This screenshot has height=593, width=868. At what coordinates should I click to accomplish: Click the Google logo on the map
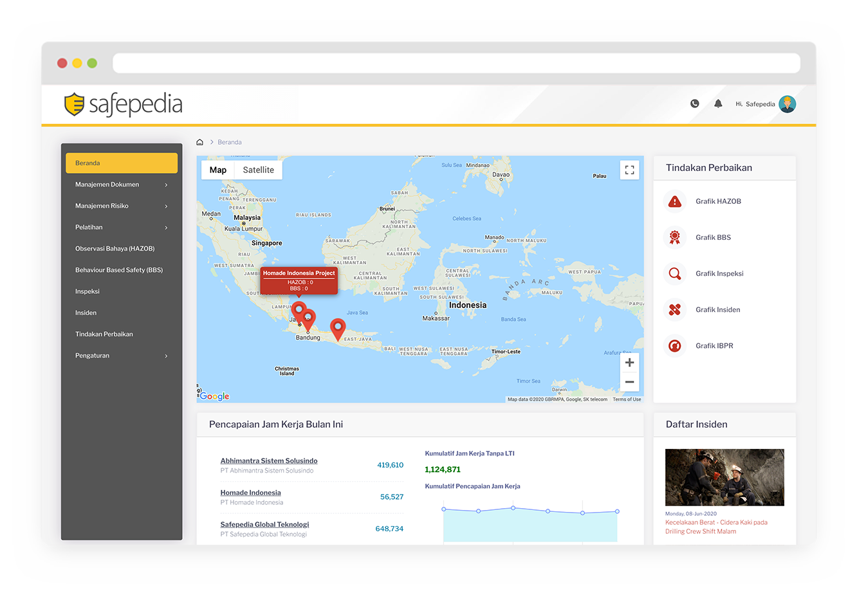(214, 396)
